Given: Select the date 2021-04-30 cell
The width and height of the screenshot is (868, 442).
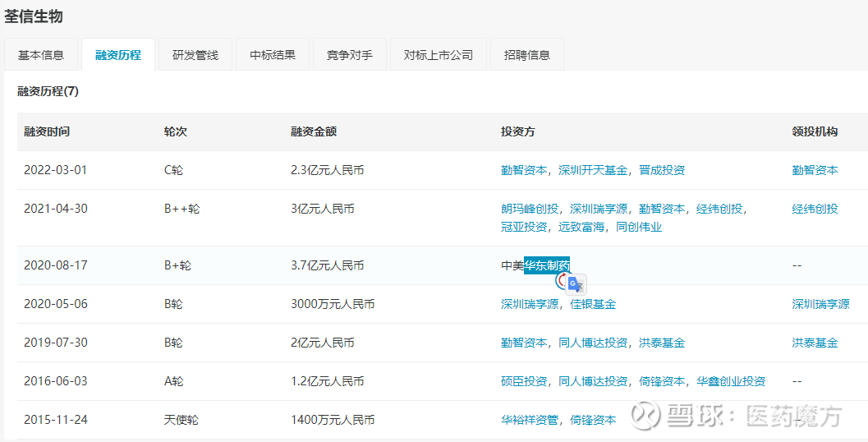Looking at the screenshot, I should [55, 209].
